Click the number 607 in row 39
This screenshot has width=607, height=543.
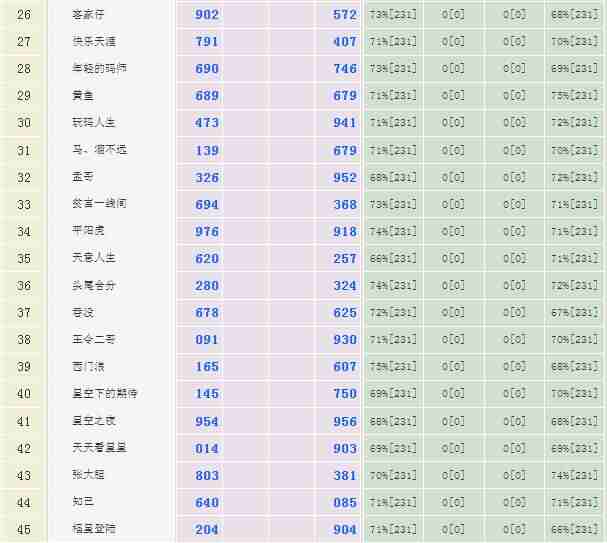click(x=344, y=367)
